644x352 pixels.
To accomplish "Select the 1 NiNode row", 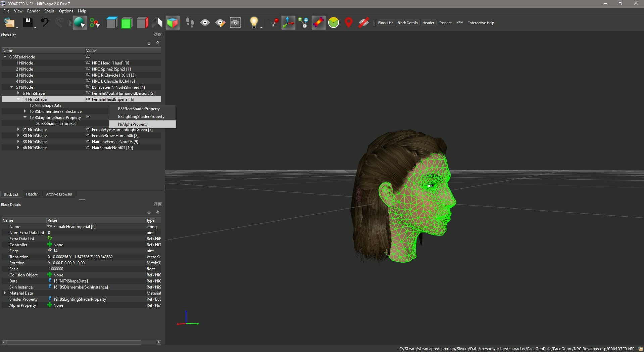I will click(81, 63).
